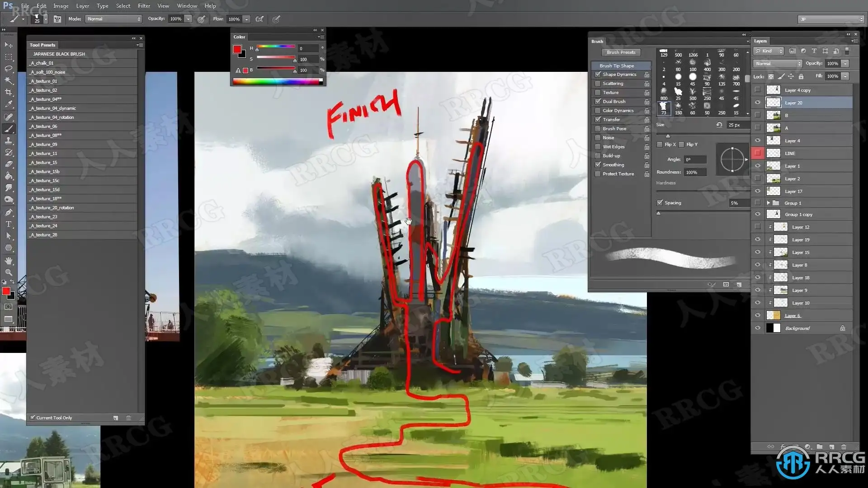
Task: Expand Group 1 folder in layers
Action: (768, 203)
